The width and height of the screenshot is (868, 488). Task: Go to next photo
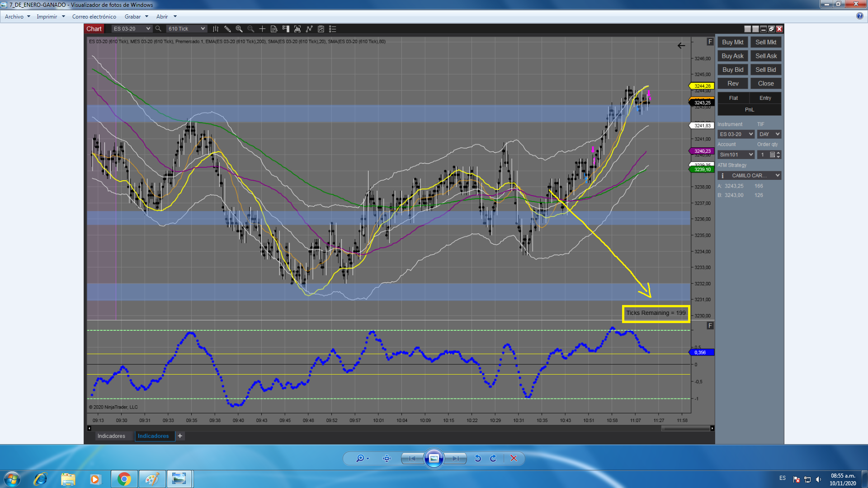[x=456, y=458]
